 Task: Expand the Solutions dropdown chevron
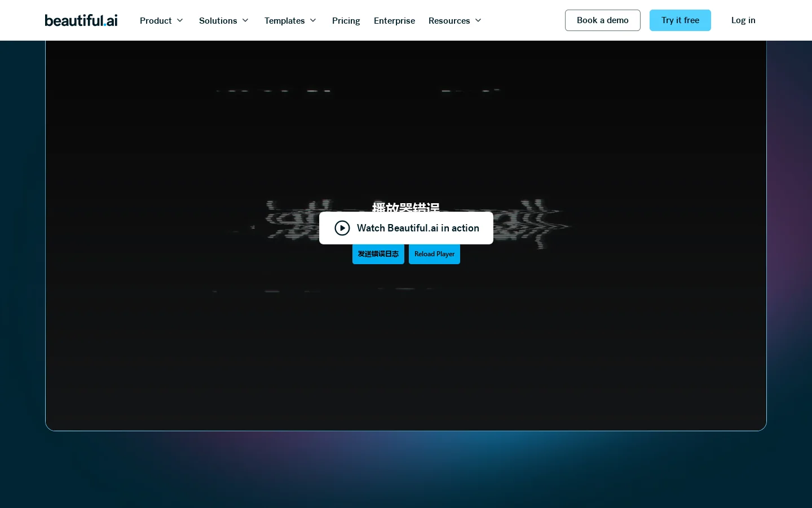245,20
